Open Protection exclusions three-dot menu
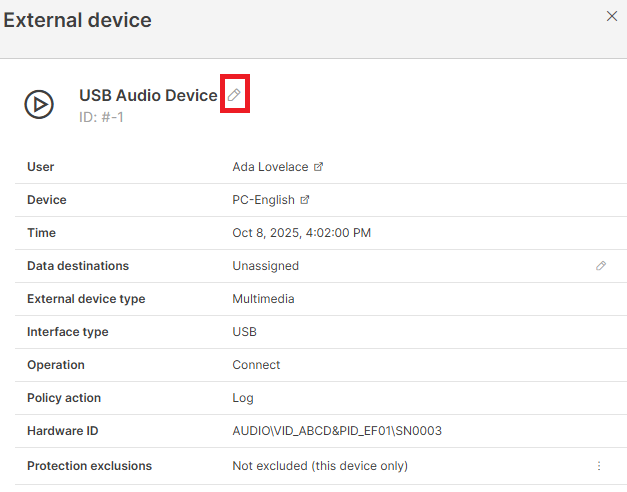627x492 pixels. [600, 466]
